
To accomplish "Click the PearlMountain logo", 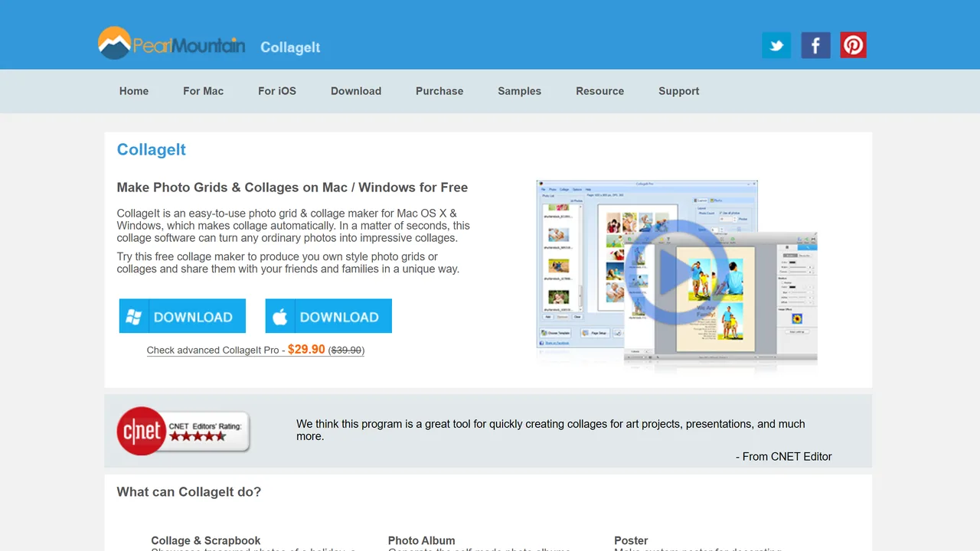I will click(x=172, y=44).
